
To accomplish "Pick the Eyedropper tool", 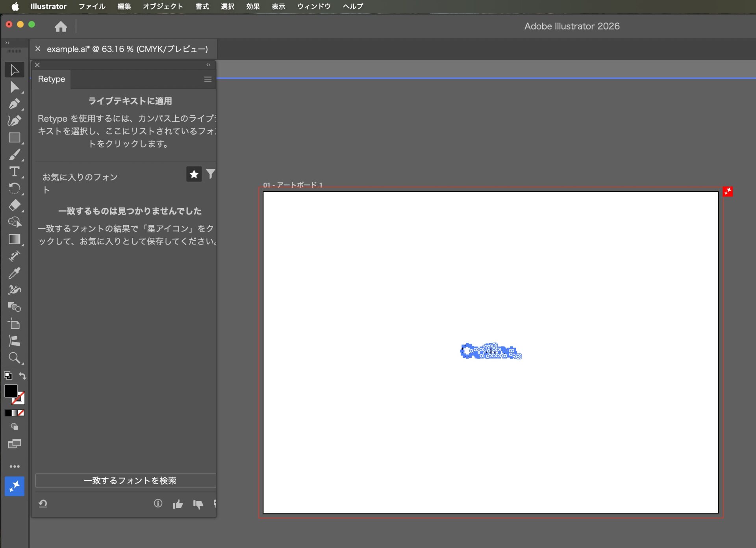I will [x=15, y=273].
